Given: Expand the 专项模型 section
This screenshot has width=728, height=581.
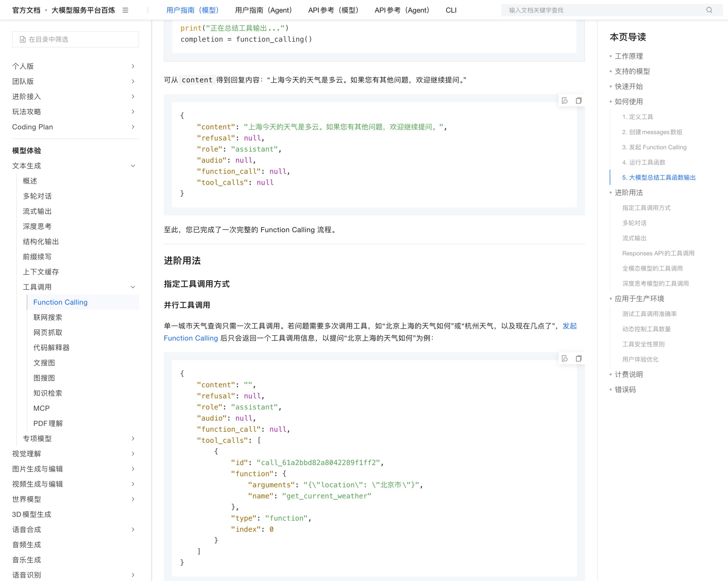Looking at the screenshot, I should (133, 439).
